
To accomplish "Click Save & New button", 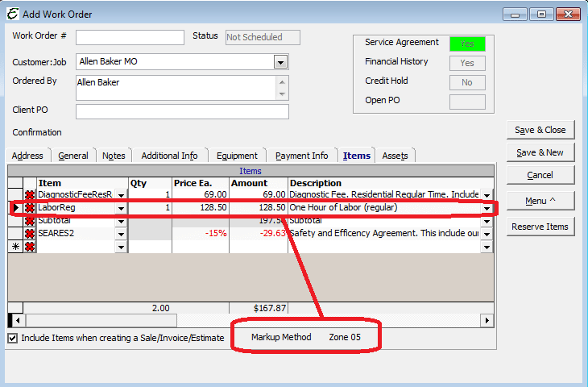I will tap(540, 152).
